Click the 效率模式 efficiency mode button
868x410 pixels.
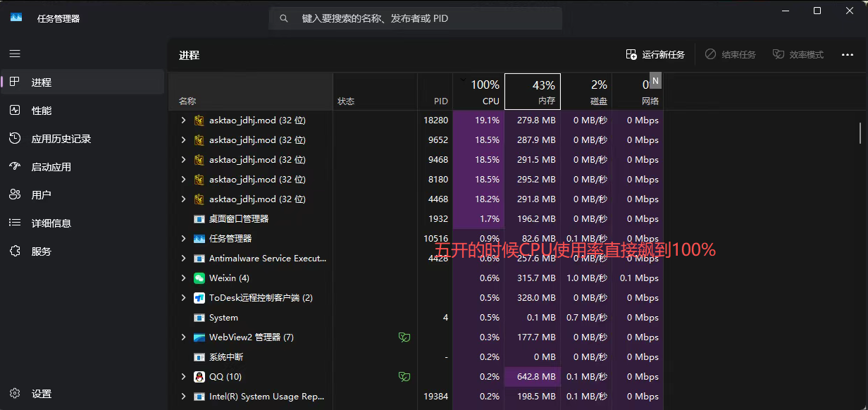798,55
